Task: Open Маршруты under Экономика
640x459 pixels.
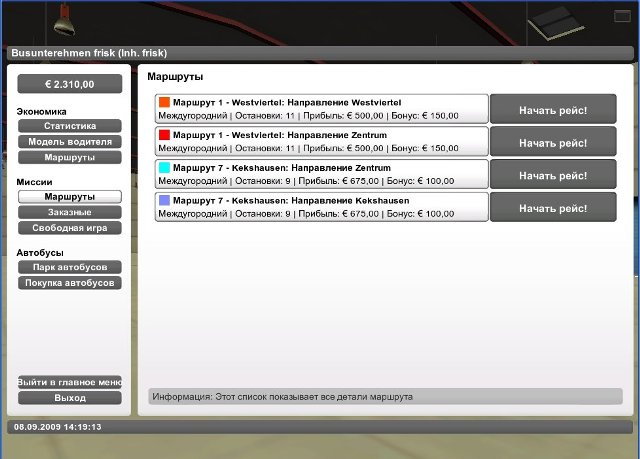Action: tap(70, 157)
